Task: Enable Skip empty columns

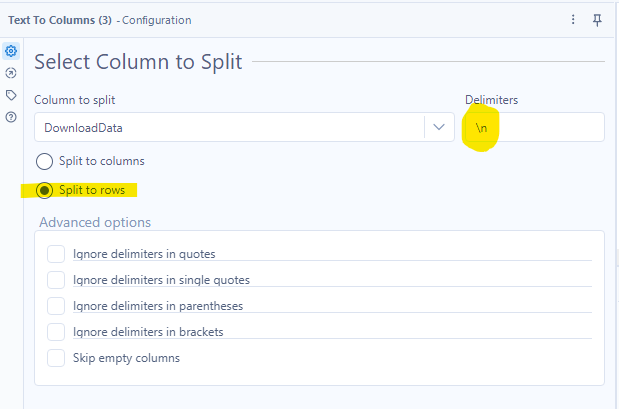Action: [56, 357]
